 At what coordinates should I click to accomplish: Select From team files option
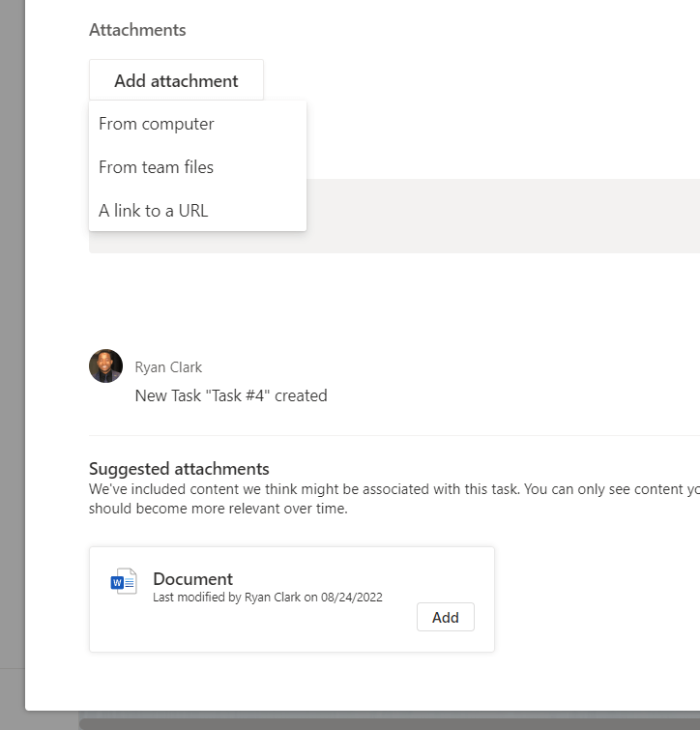coord(197,167)
